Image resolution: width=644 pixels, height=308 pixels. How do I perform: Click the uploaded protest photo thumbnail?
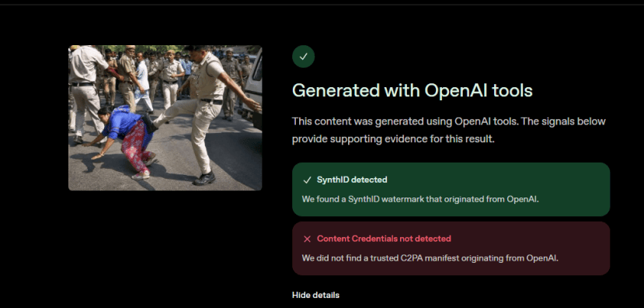click(165, 117)
